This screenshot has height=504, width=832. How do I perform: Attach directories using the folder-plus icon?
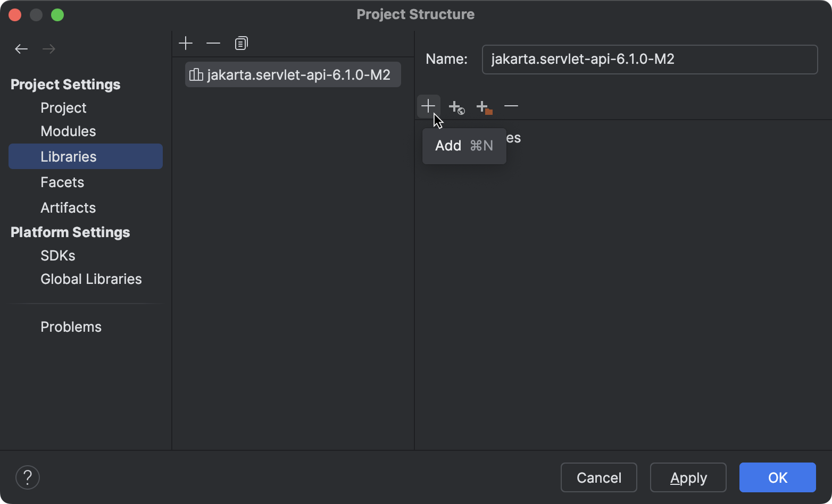[484, 107]
